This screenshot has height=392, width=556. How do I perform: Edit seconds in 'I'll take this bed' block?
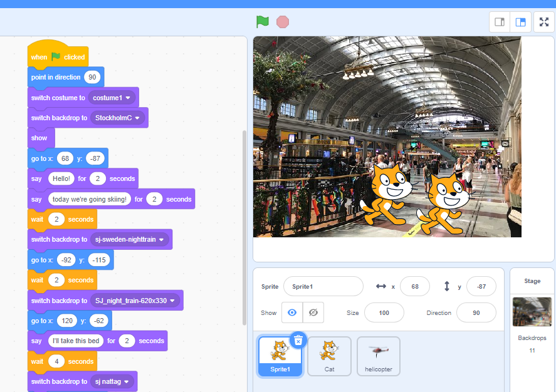click(127, 341)
